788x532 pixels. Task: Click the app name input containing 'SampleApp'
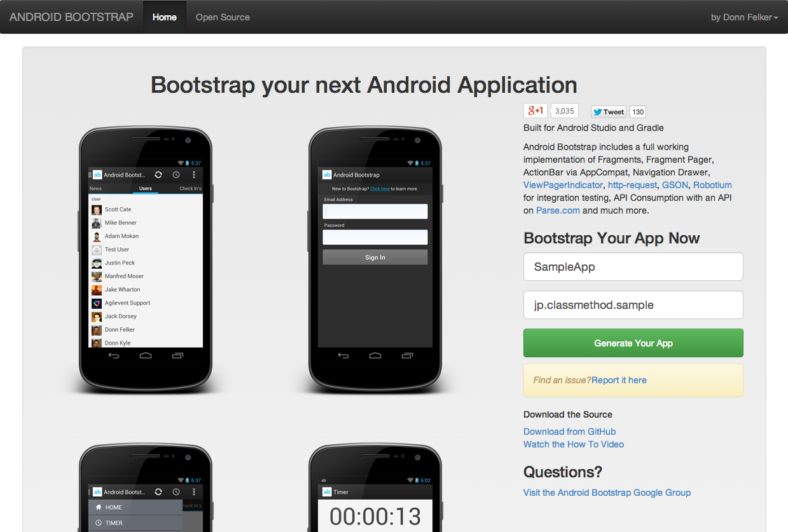633,266
